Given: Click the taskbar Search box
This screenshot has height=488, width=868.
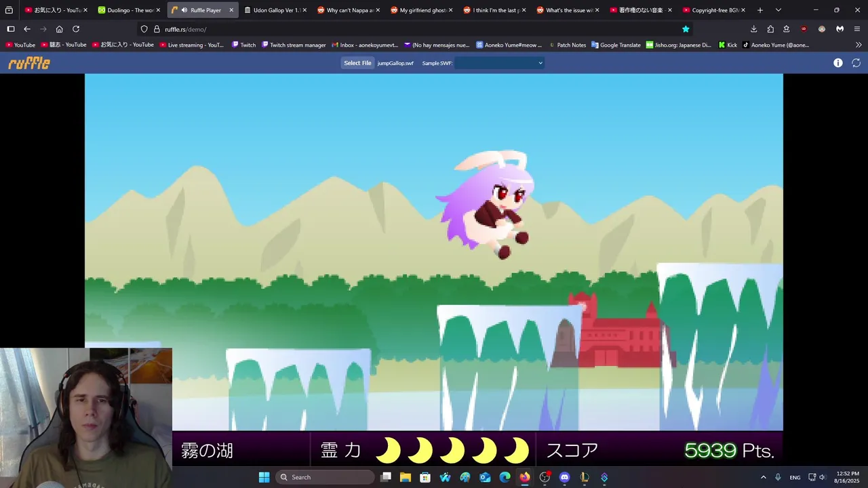Looking at the screenshot, I should pos(325,477).
